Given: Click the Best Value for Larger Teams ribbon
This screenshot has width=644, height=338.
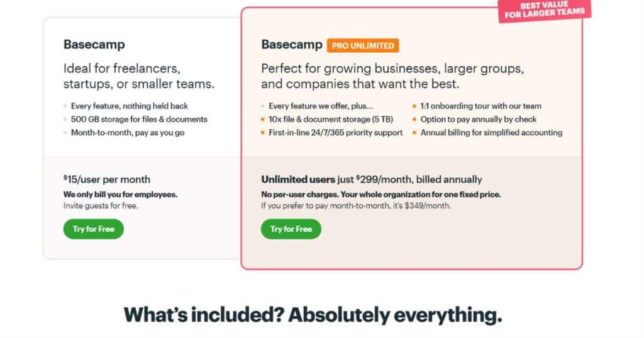Looking at the screenshot, I should coord(545,10).
